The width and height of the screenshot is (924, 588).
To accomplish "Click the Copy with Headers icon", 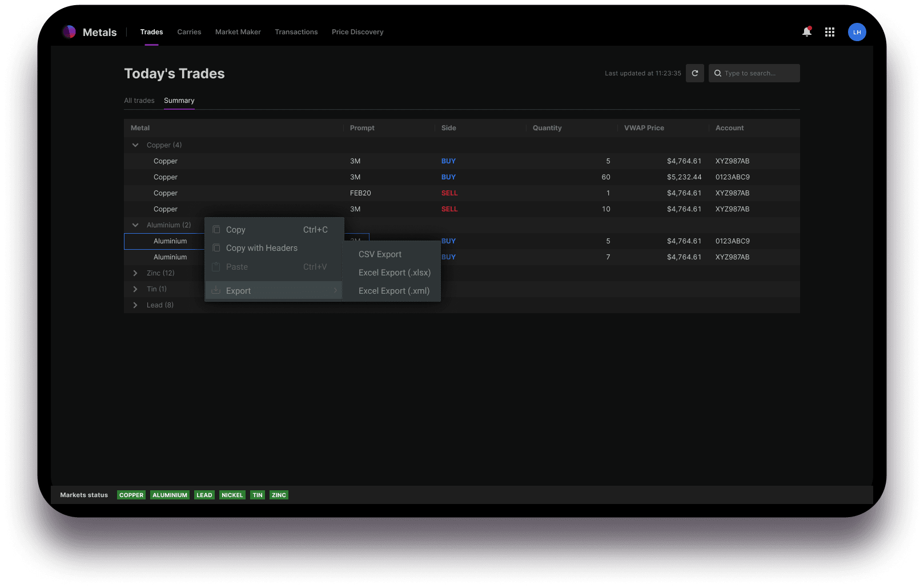I will [x=216, y=248].
